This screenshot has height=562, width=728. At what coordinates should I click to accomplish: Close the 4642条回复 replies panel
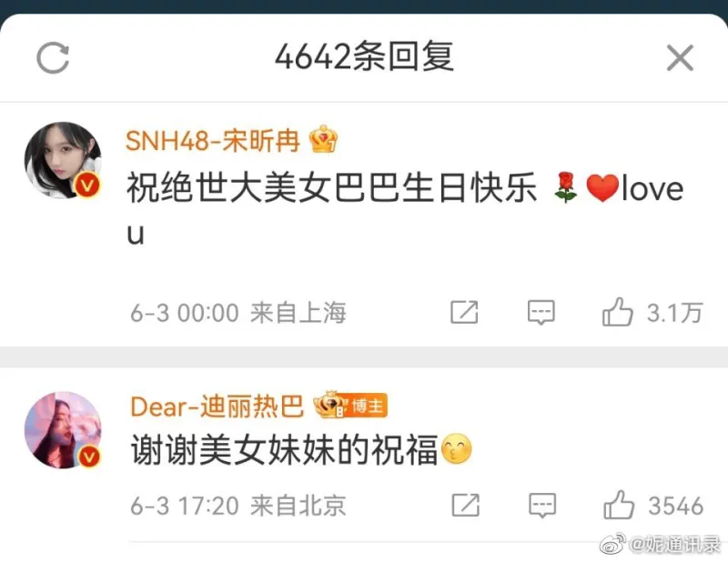(680, 58)
